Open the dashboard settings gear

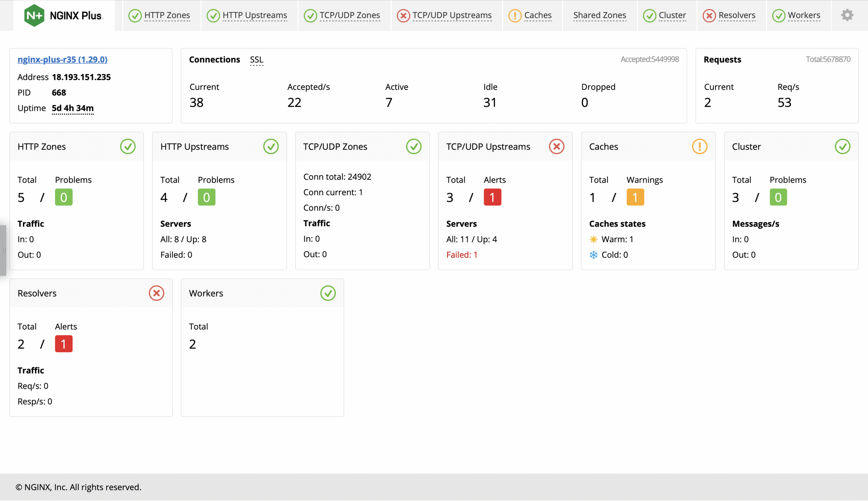coord(848,15)
